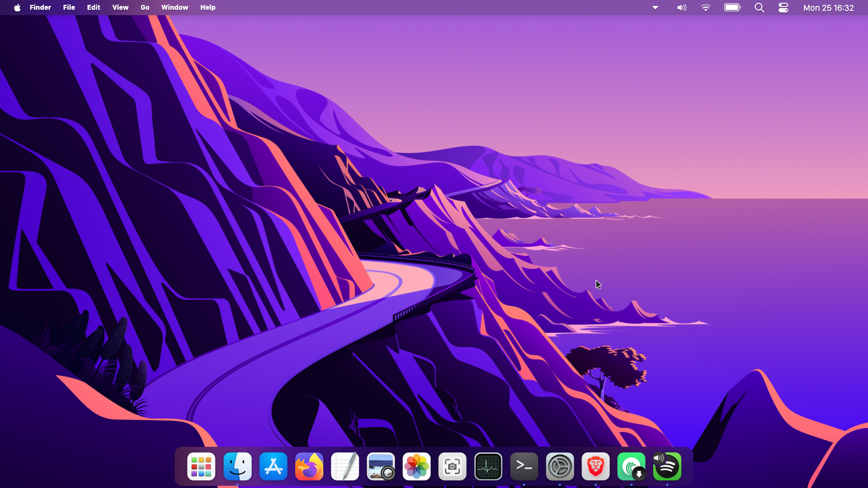Open Spotify from the Dock
Screen dimensions: 868x488
tap(667, 466)
